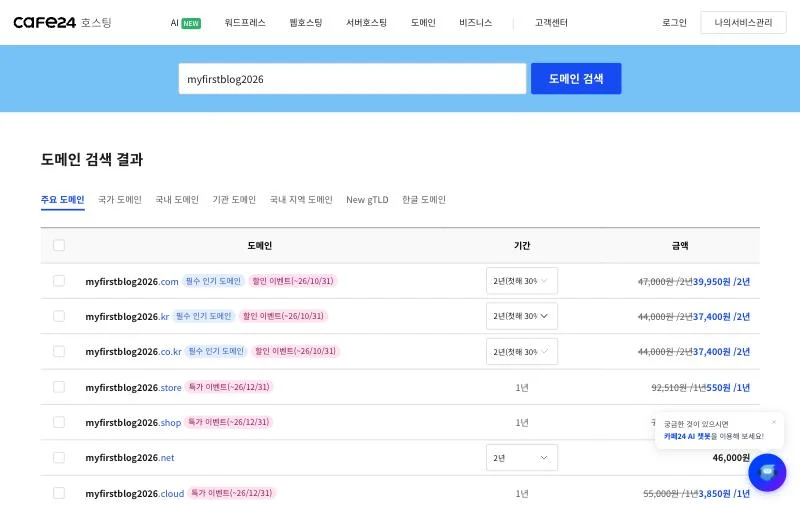800x505 pixels.
Task: Open the 2년 period dropdown for the .net domain
Action: click(x=521, y=458)
